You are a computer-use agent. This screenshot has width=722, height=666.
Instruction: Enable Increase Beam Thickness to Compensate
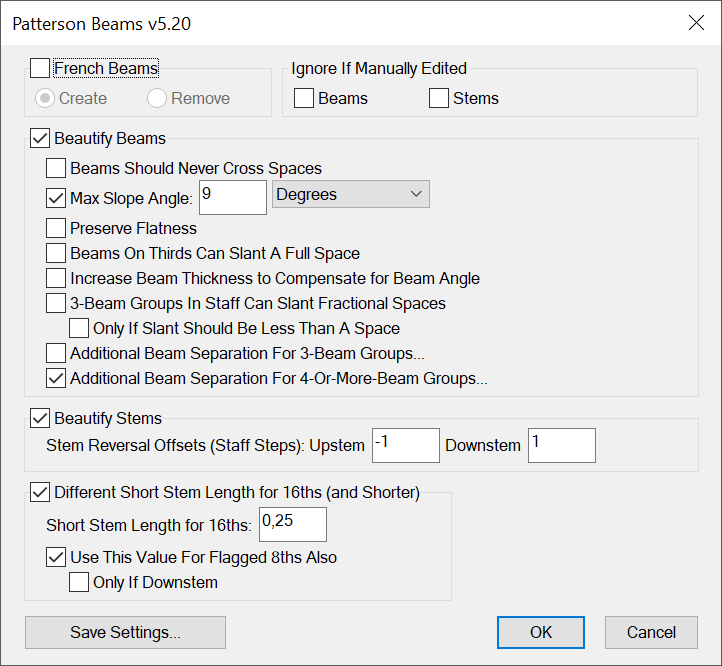click(56, 278)
